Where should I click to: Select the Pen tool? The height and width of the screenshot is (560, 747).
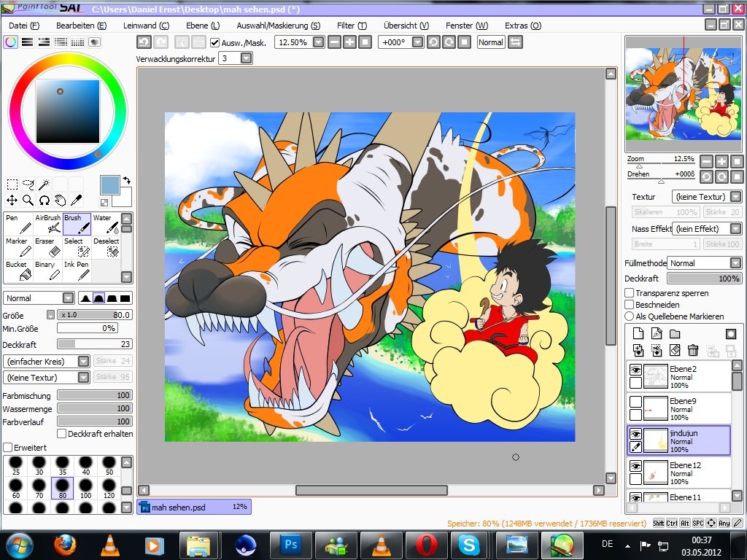18,224
